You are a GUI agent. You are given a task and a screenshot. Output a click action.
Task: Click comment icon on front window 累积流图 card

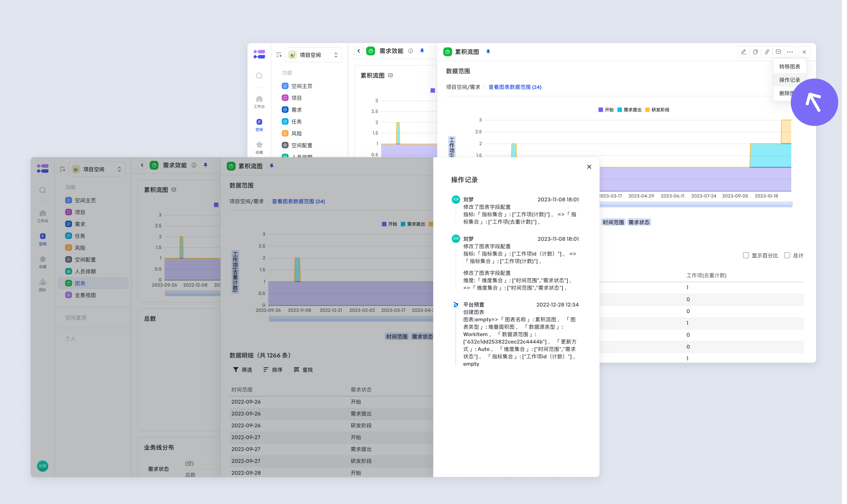click(x=174, y=190)
